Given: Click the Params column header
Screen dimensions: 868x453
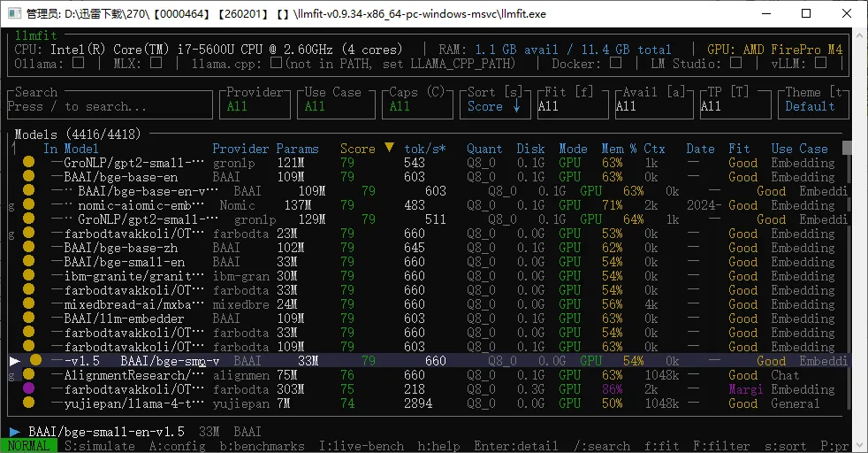Looking at the screenshot, I should pos(297,149).
